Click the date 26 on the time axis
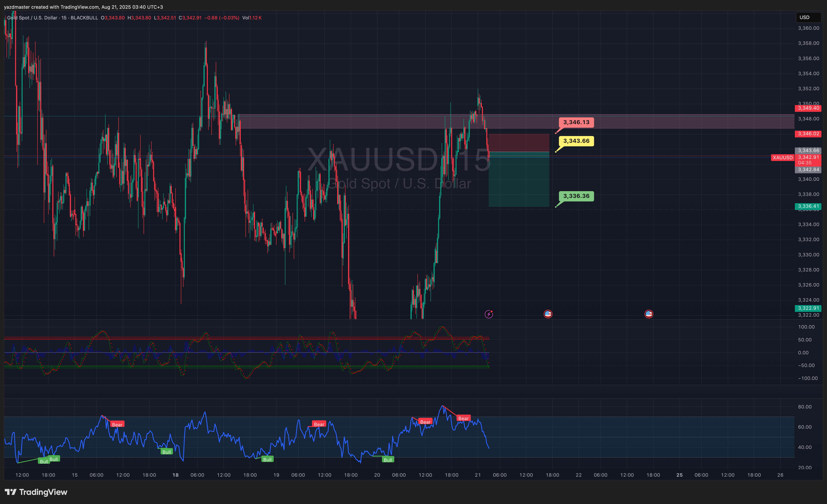This screenshot has height=504, width=827. tap(780, 475)
